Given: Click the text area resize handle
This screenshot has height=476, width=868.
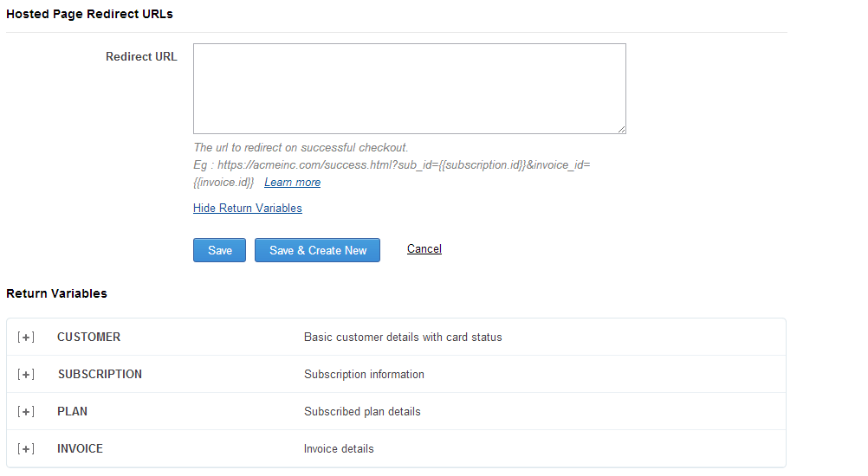Looking at the screenshot, I should point(621,129).
